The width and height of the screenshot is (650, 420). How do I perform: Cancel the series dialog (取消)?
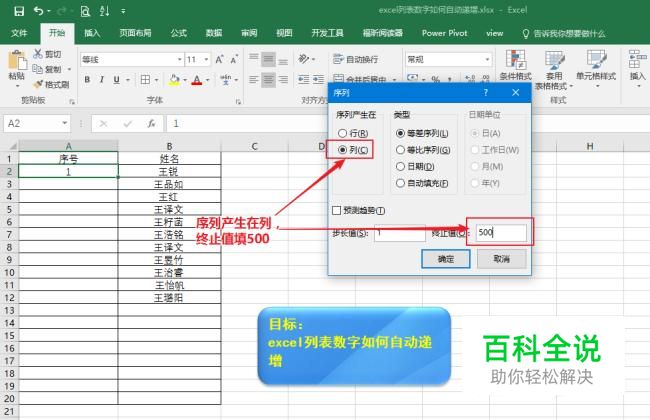(x=502, y=259)
